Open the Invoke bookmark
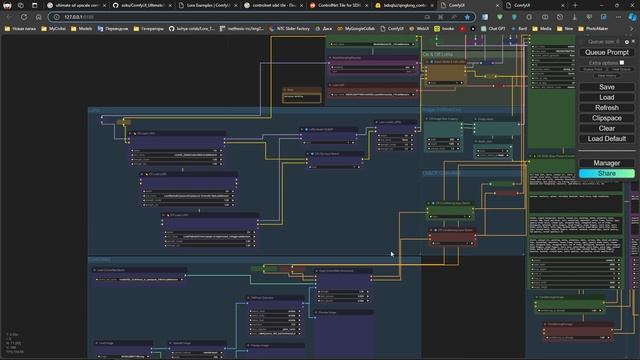Image resolution: width=640 pixels, height=360 pixels. click(444, 29)
